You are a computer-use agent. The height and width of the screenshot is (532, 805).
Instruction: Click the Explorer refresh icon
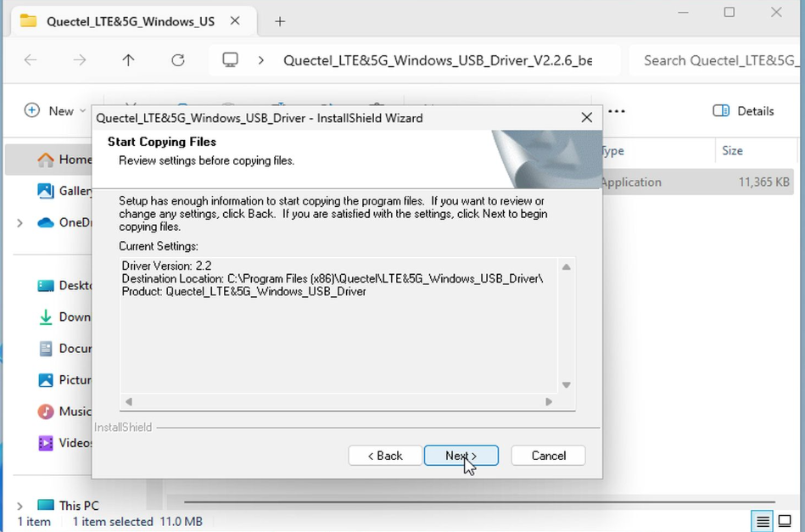click(177, 60)
